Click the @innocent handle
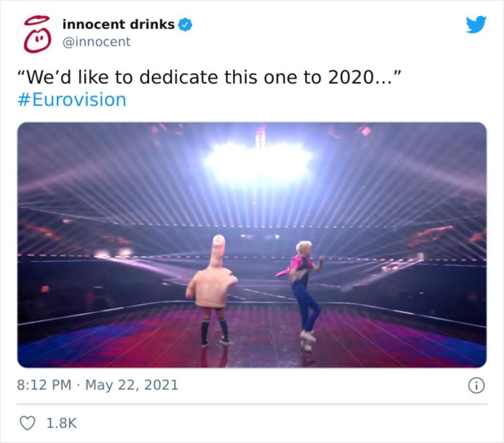The height and width of the screenshot is (443, 504). pyautogui.click(x=97, y=42)
